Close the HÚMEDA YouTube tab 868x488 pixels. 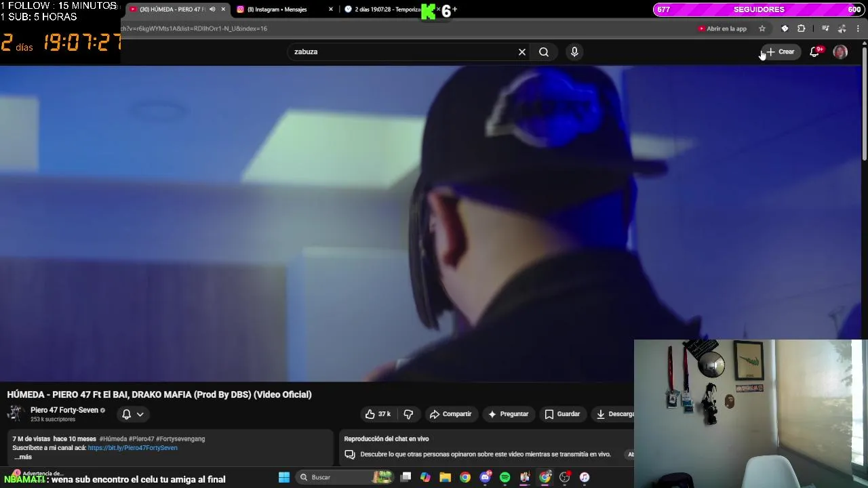(223, 9)
